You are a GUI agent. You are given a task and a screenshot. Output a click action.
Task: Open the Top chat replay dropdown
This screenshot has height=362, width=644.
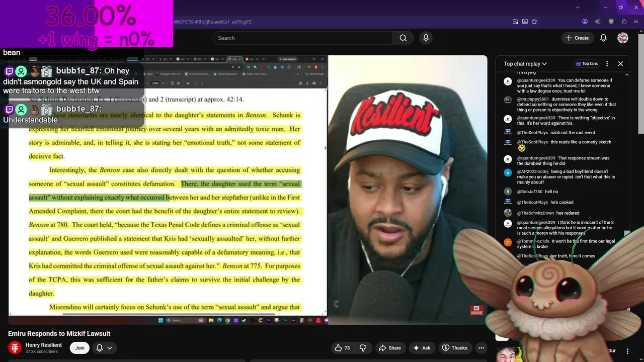(525, 64)
